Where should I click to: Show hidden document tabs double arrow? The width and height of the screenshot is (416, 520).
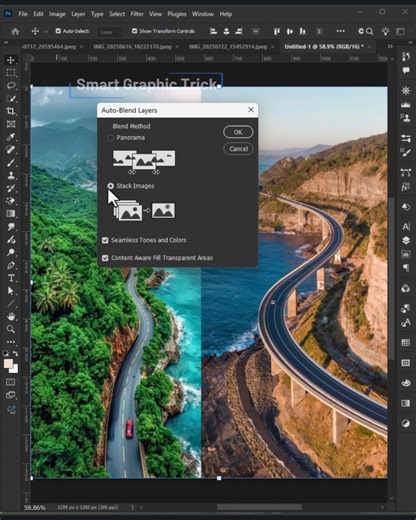[390, 46]
